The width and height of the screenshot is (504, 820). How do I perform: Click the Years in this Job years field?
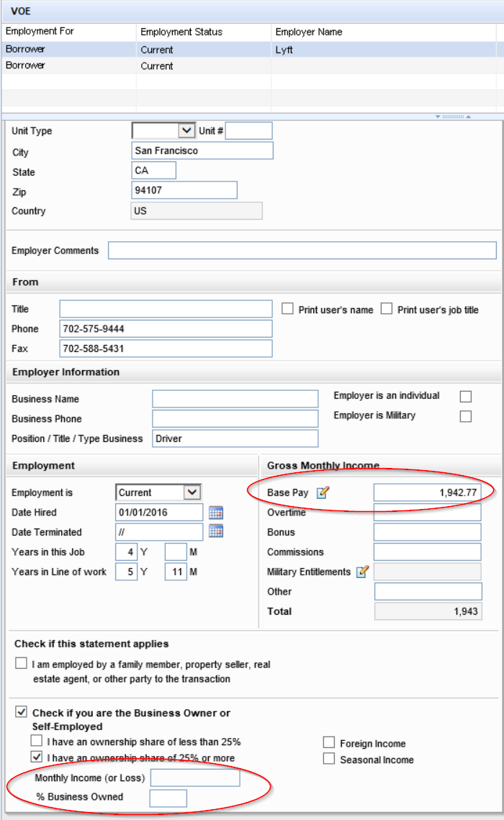pos(126,552)
